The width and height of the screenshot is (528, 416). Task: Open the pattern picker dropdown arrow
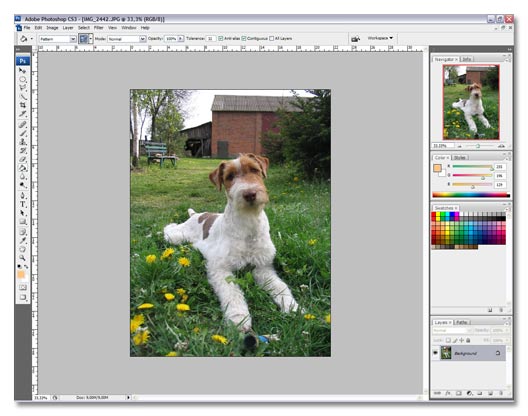tap(90, 39)
